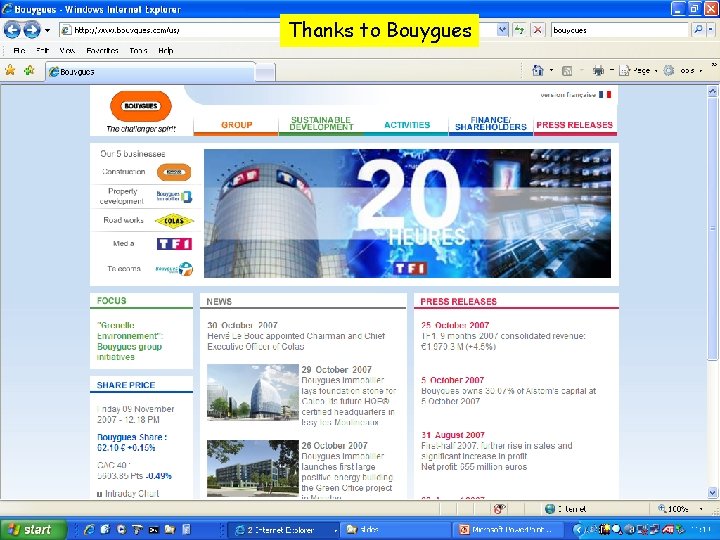Click the Windows start button
720x540 pixels.
click(33, 529)
